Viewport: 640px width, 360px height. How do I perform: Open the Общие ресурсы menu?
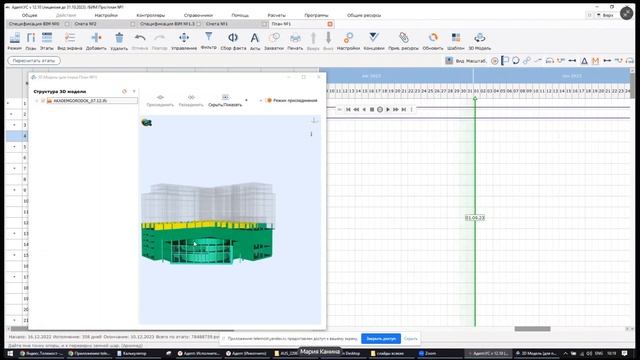click(x=364, y=15)
